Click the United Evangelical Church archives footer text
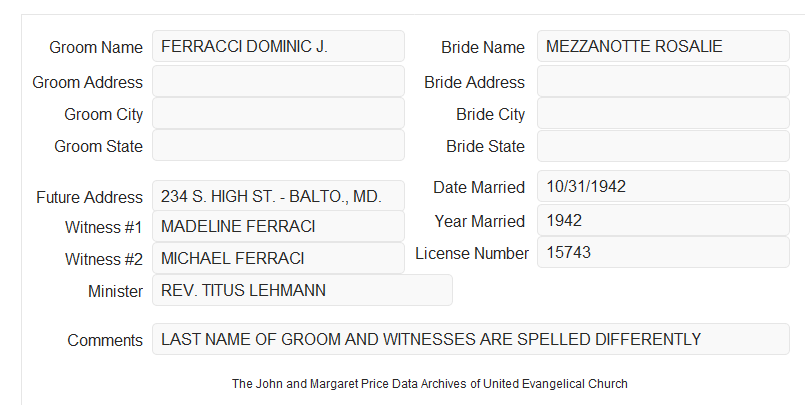This screenshot has height=405, width=805. coord(430,383)
